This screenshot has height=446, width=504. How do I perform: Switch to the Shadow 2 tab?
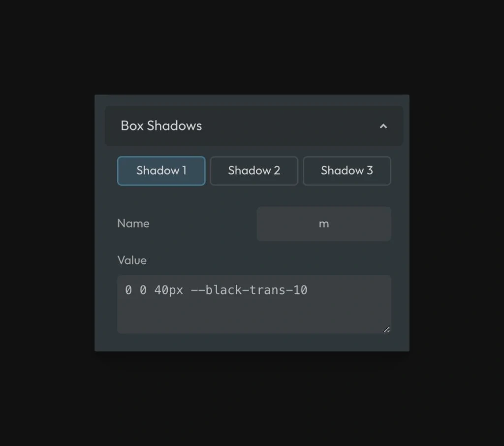click(x=254, y=171)
